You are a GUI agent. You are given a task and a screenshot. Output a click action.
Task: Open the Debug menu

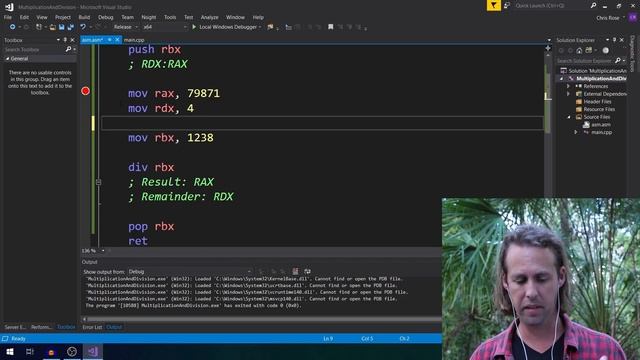tap(105, 17)
